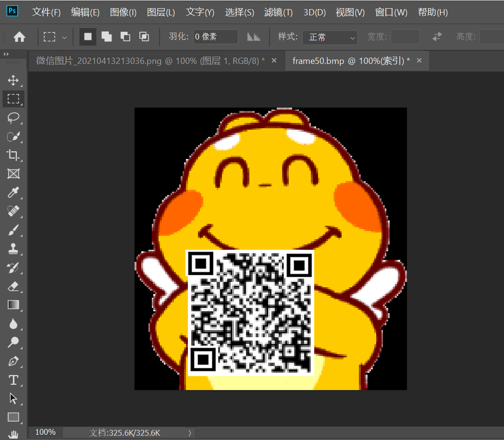Select the Pen tool

13,361
